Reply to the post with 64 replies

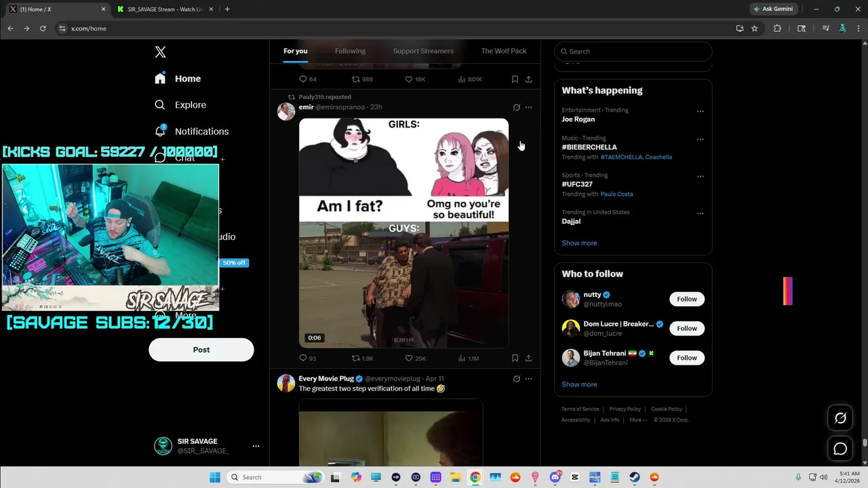pos(307,79)
